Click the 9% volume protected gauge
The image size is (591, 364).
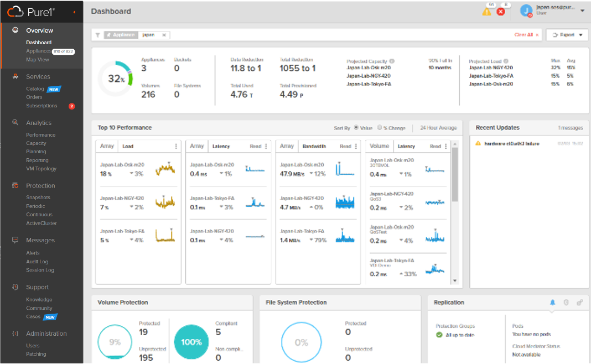pos(115,342)
